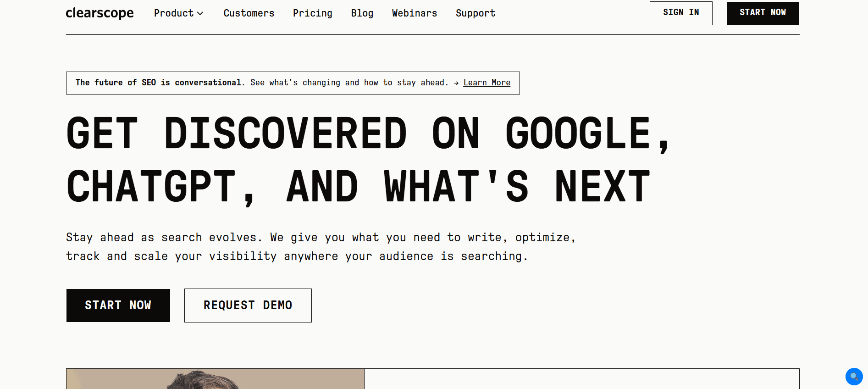Click the empty white panel beside the photo
This screenshot has height=389, width=868.
(581, 379)
